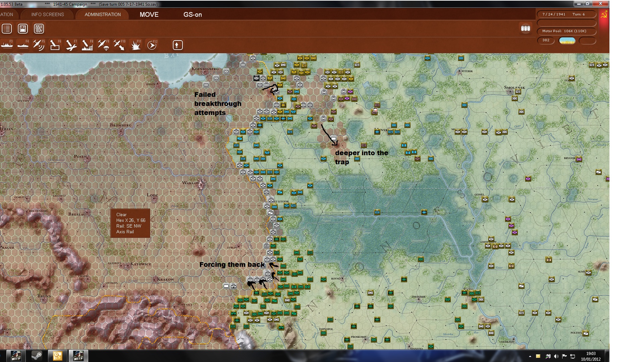
Task: Click the Krakow city label
Action: point(165,279)
